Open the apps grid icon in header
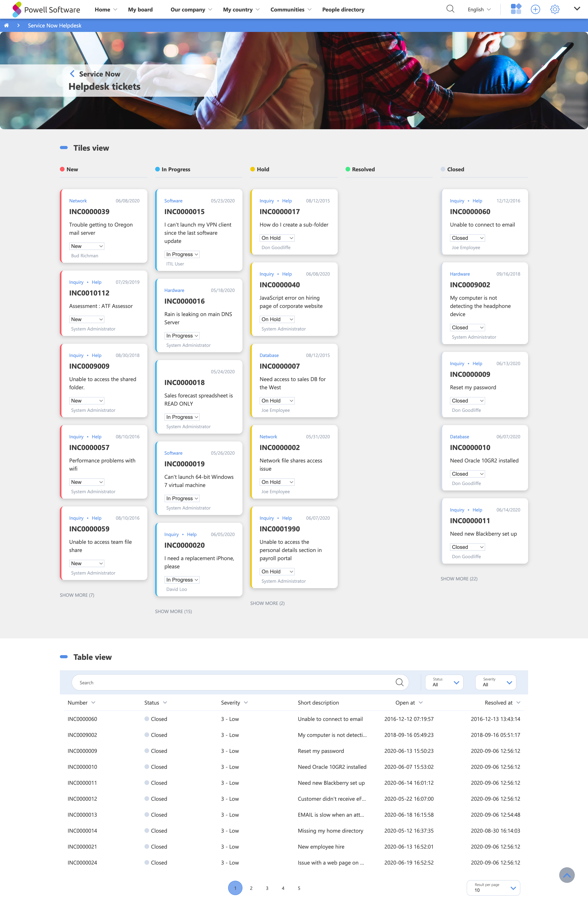This screenshot has height=914, width=588. click(x=516, y=9)
